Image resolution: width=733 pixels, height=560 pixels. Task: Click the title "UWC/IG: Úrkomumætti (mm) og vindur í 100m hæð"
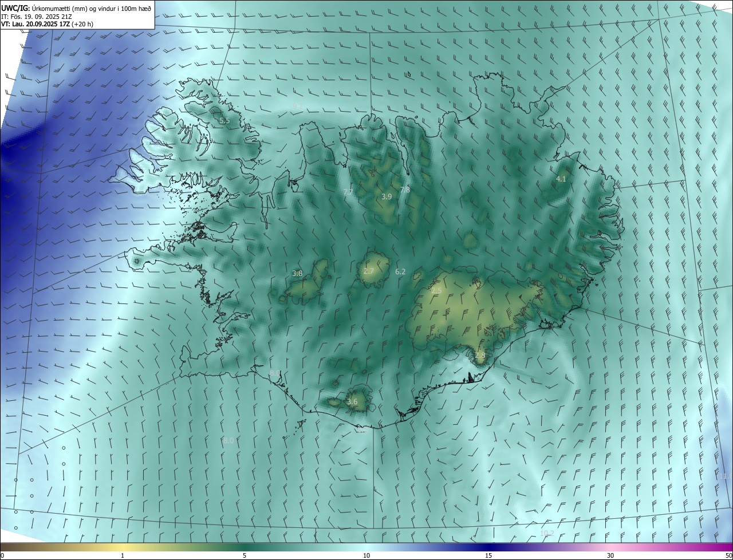[76, 7]
